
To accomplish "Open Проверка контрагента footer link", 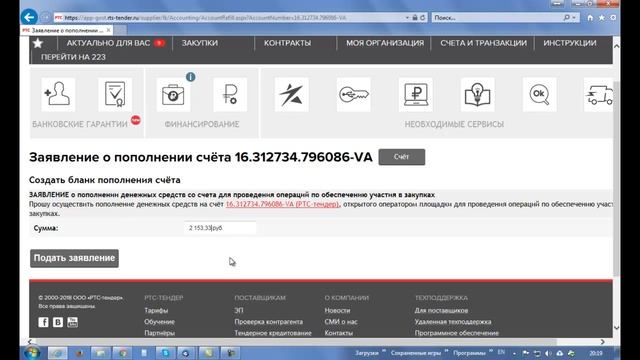I will pyautogui.click(x=269, y=322).
